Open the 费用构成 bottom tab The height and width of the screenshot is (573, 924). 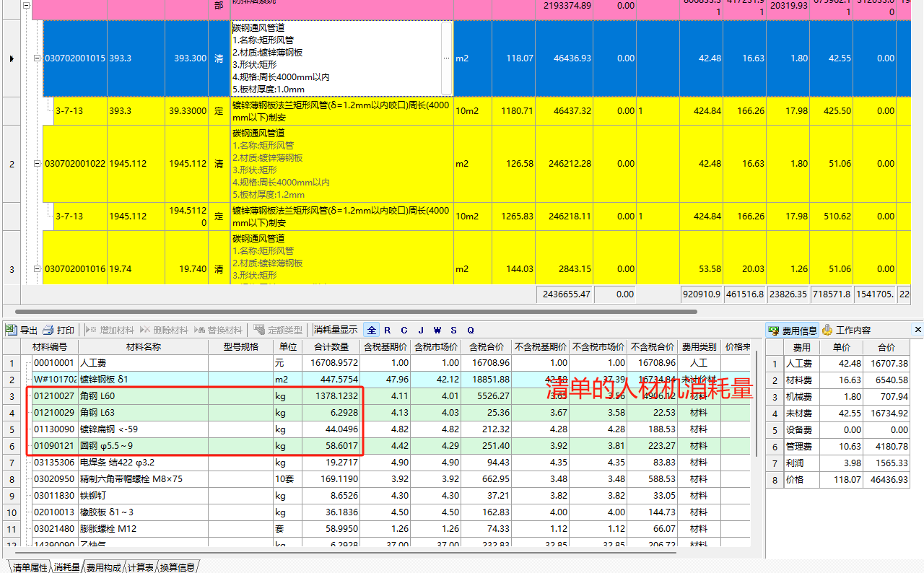(x=104, y=567)
